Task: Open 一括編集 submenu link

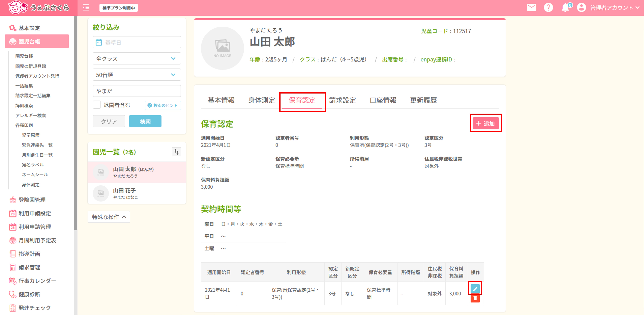Action: click(x=24, y=86)
